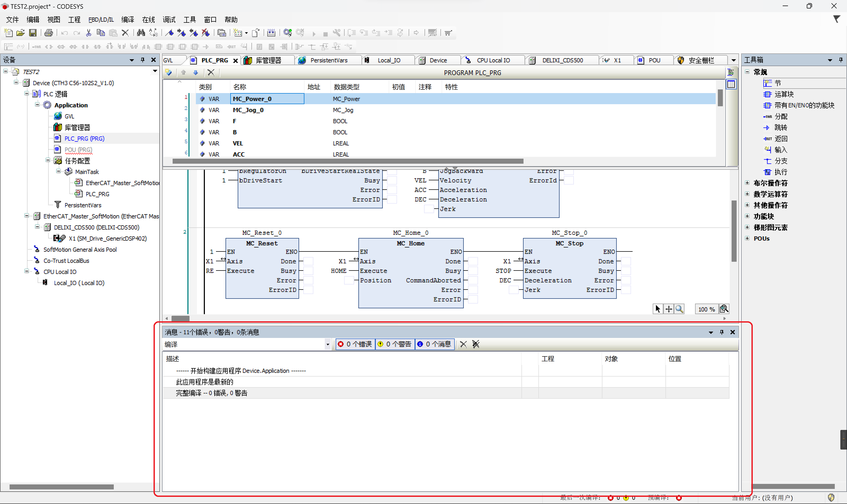
Task: Collapse the Application tree node
Action: click(37, 105)
